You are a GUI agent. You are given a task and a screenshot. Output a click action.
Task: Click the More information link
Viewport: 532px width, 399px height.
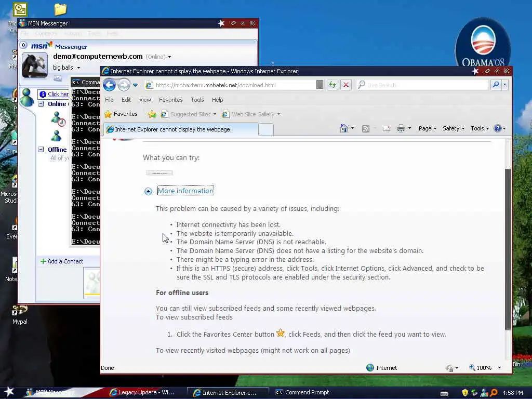click(x=185, y=191)
